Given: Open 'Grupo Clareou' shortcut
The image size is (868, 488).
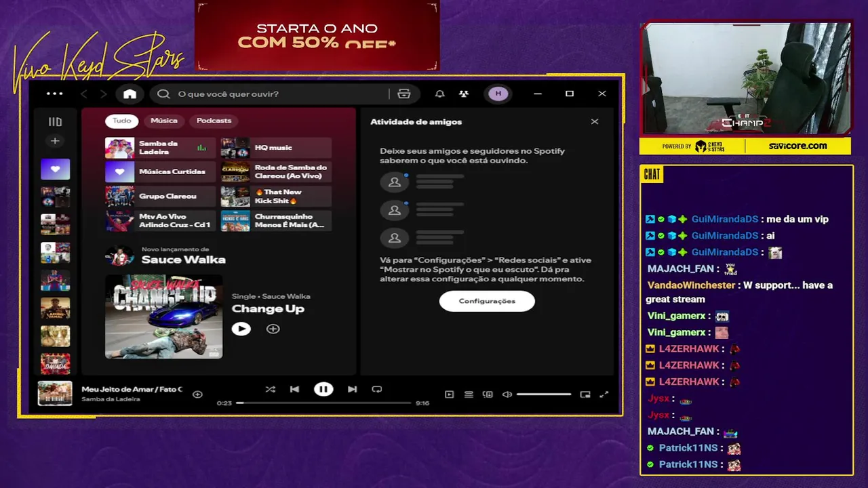Looking at the screenshot, I should pos(160,197).
